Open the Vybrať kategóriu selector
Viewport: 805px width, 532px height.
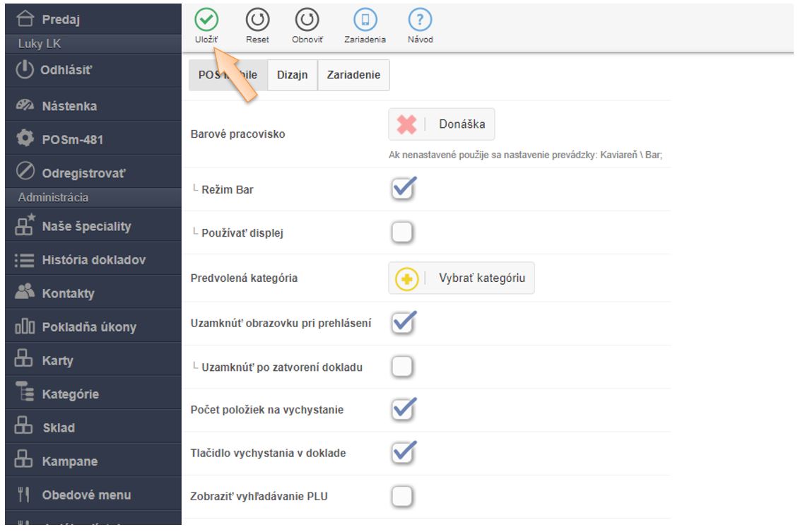pyautogui.click(x=462, y=278)
